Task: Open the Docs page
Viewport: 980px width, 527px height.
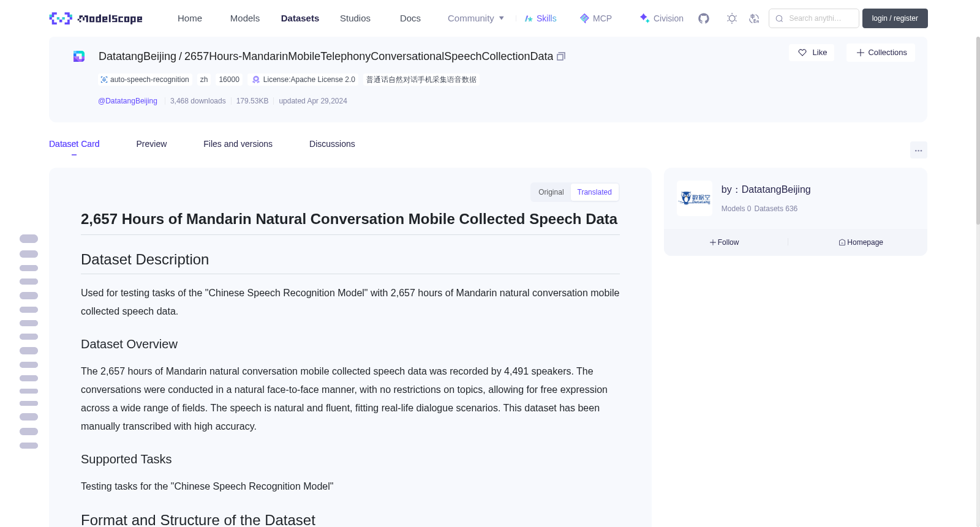Action: pos(410,18)
